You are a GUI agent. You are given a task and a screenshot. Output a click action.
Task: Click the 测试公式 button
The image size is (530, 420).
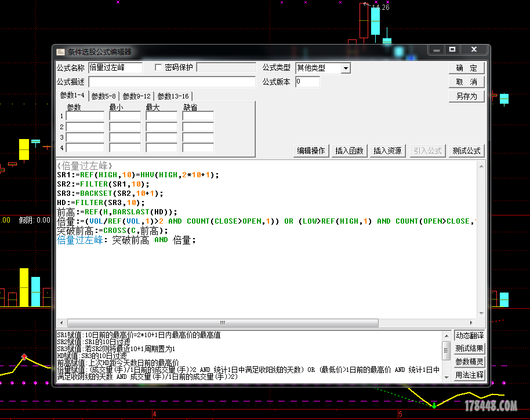466,151
